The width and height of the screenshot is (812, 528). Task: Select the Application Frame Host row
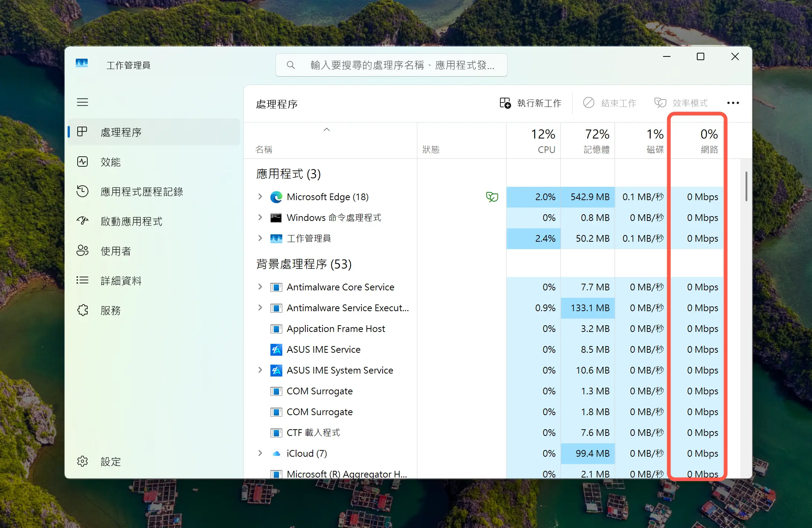click(x=483, y=329)
